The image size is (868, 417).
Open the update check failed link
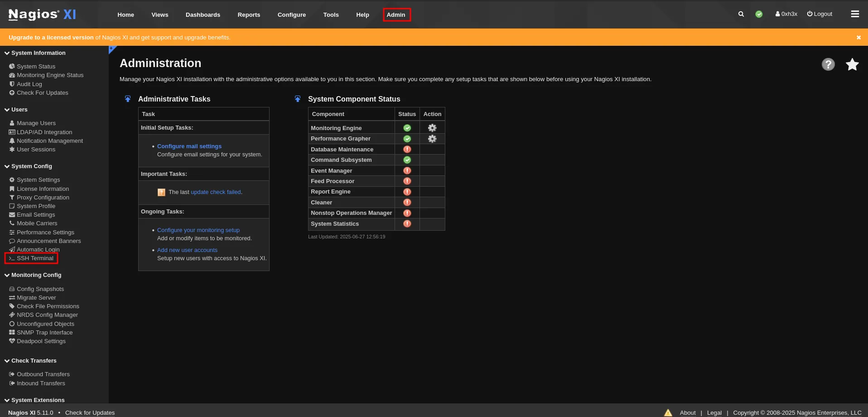(216, 192)
